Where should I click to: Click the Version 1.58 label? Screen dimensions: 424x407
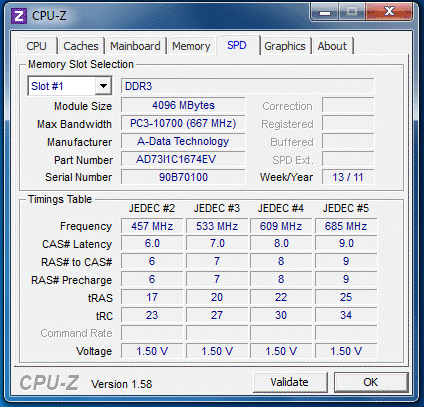click(121, 384)
